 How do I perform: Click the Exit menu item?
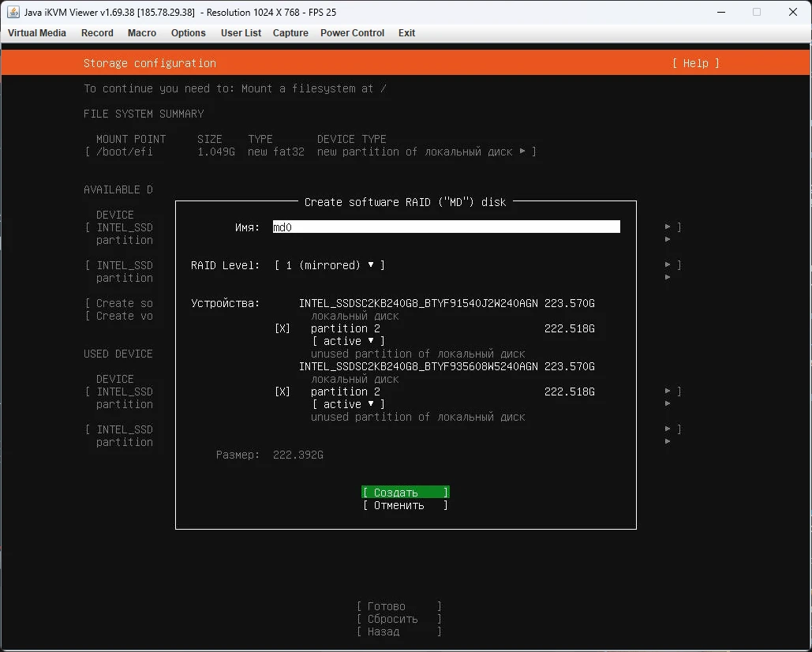click(x=406, y=33)
